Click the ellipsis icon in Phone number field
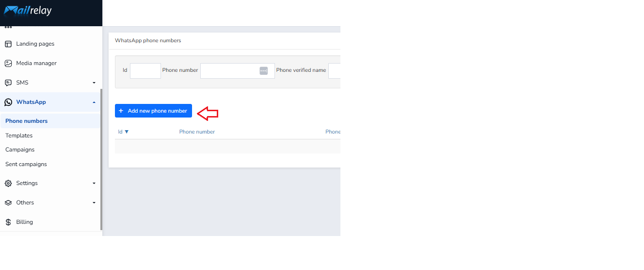644x270 pixels. point(263,71)
